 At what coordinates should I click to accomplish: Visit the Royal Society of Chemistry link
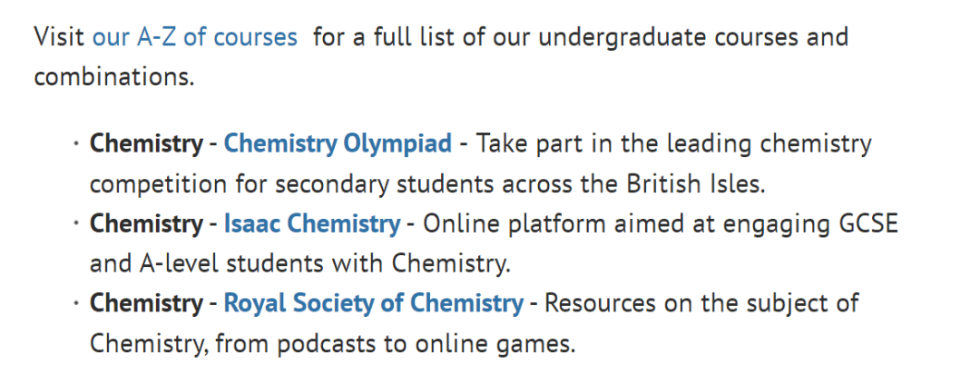pyautogui.click(x=373, y=303)
